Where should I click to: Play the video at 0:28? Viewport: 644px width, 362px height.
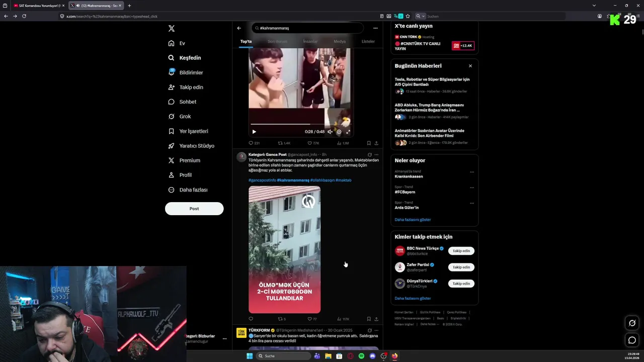pyautogui.click(x=254, y=132)
